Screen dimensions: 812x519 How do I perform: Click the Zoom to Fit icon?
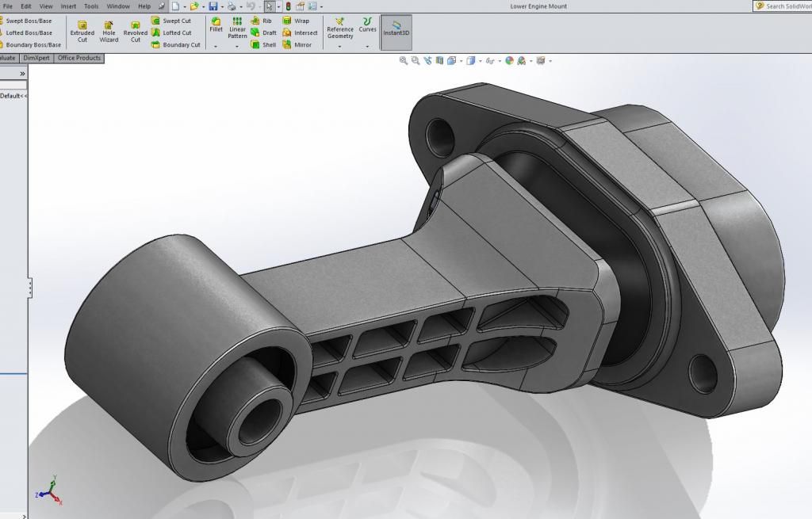(x=404, y=60)
